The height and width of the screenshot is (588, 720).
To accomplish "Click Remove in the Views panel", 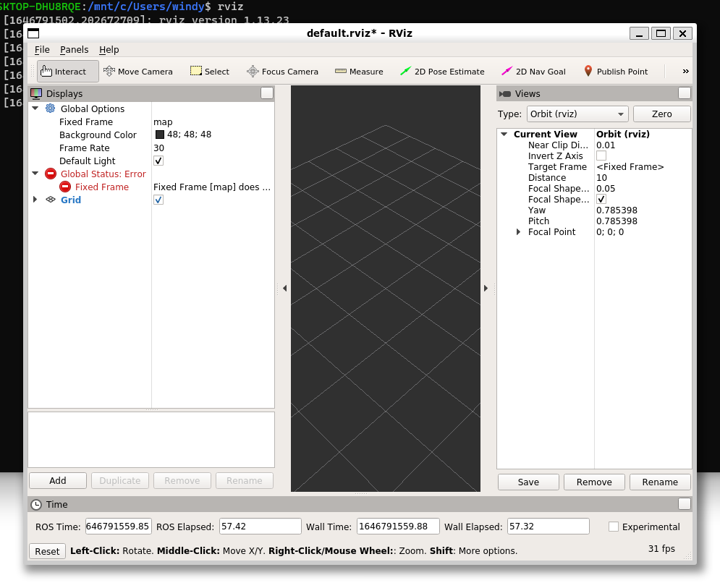I will click(x=594, y=482).
